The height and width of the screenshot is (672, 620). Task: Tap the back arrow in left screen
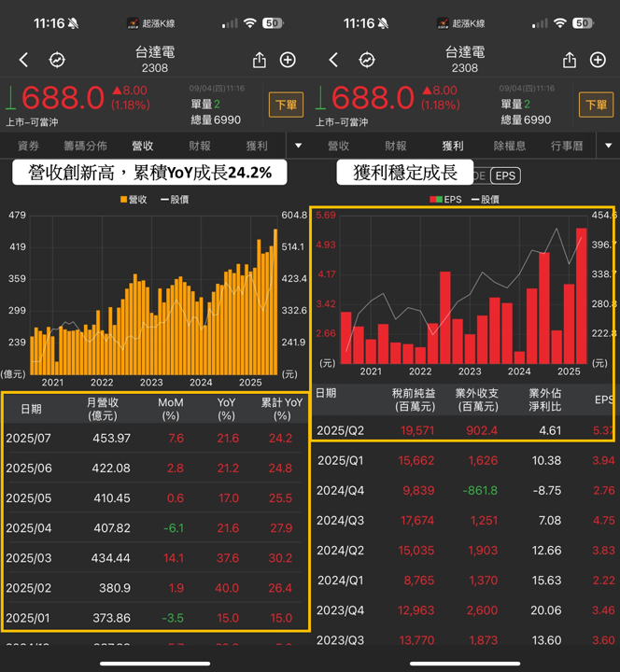[x=23, y=60]
